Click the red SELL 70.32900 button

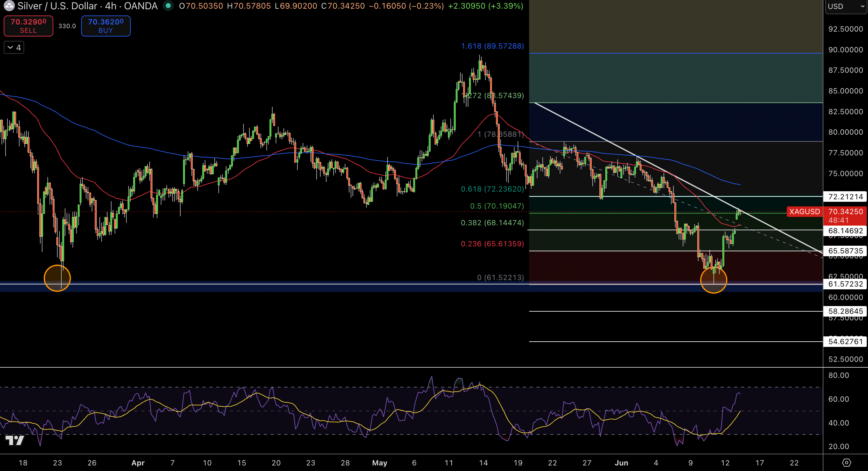[x=28, y=26]
